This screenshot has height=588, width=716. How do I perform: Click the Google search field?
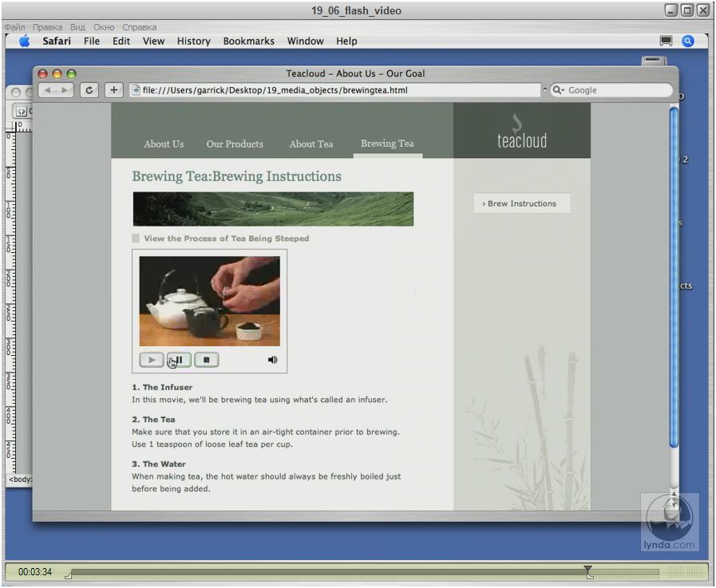(x=611, y=90)
